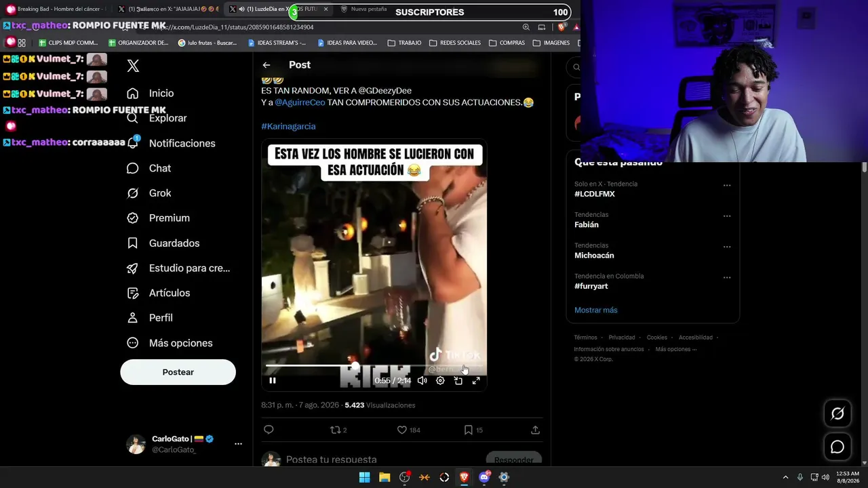Viewport: 868px width, 488px height.
Task: Open the Explorar section
Action: 157,118
